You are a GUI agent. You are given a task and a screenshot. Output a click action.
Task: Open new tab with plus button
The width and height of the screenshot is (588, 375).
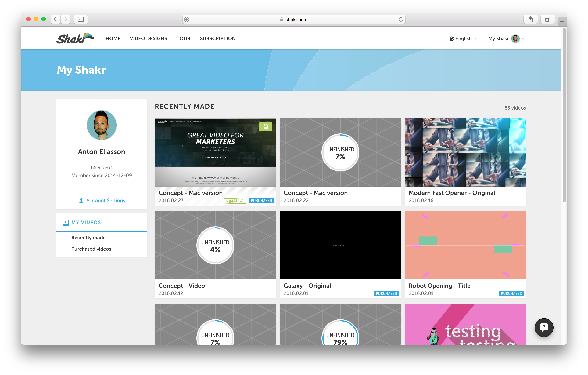pyautogui.click(x=562, y=22)
